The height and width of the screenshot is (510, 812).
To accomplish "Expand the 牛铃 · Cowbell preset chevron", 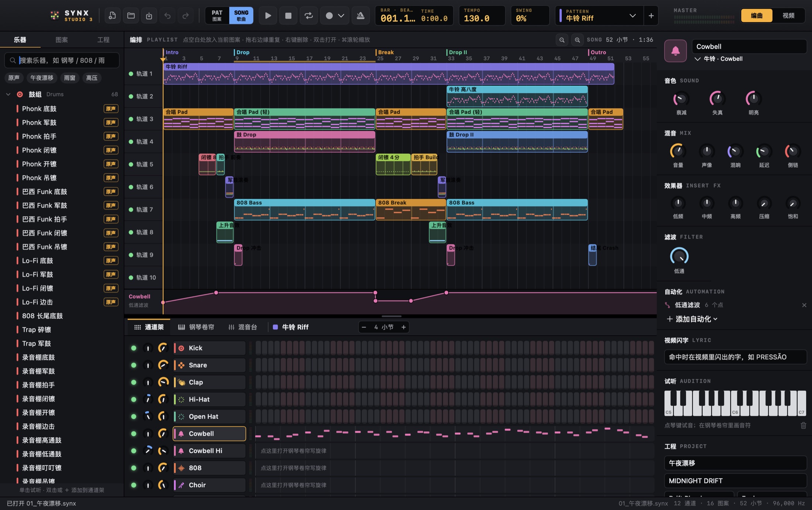I will click(697, 59).
